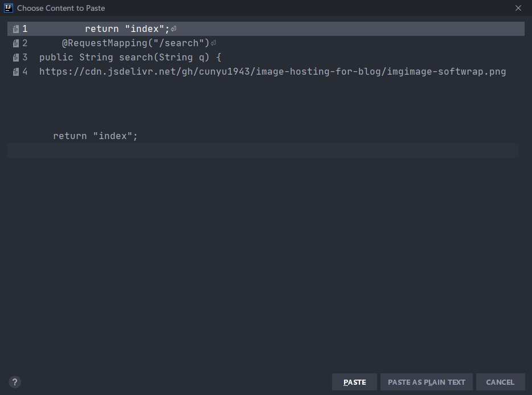
Task: Click the highlighted empty line in preview
Action: (263, 150)
